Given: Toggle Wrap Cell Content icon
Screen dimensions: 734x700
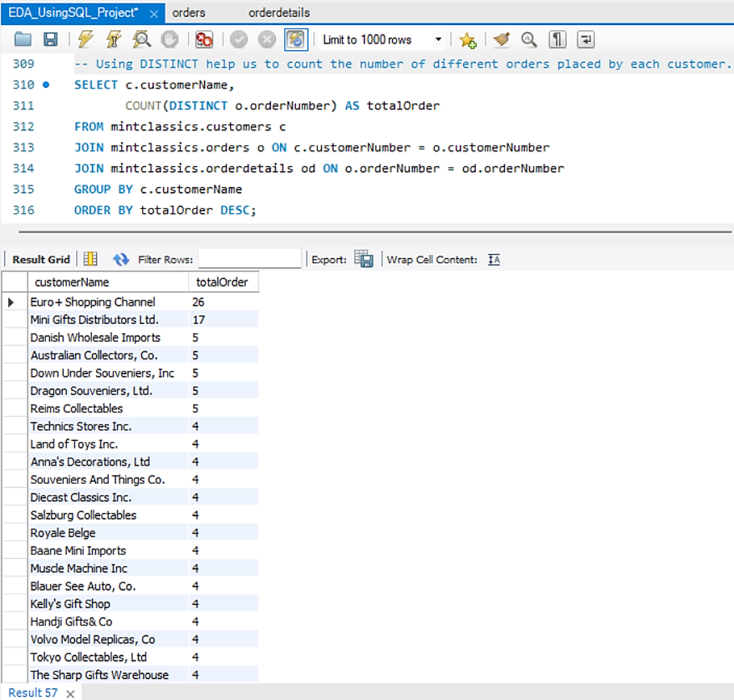Looking at the screenshot, I should pyautogui.click(x=494, y=259).
